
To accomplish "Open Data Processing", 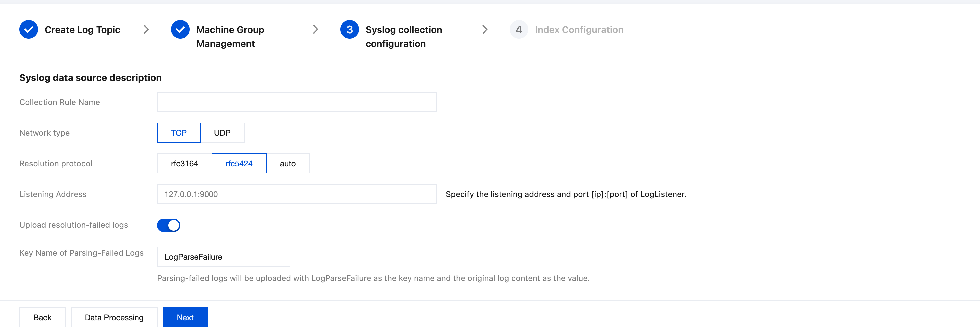I will 114,318.
